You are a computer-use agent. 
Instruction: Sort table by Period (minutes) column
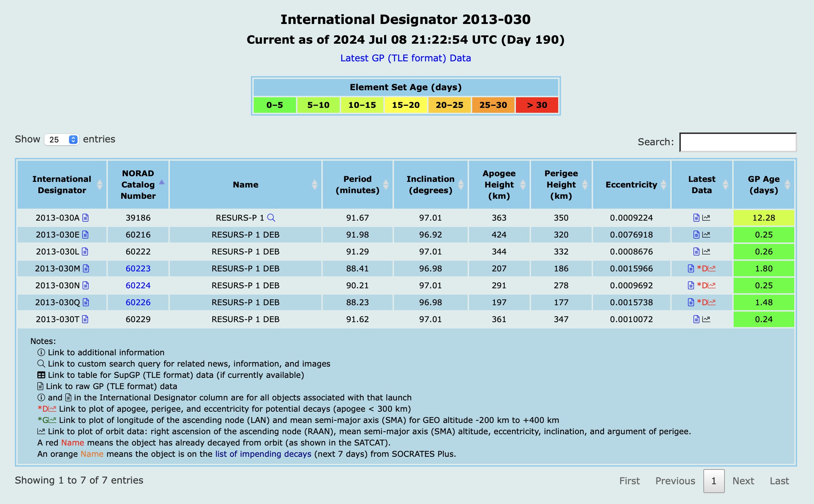(x=357, y=185)
